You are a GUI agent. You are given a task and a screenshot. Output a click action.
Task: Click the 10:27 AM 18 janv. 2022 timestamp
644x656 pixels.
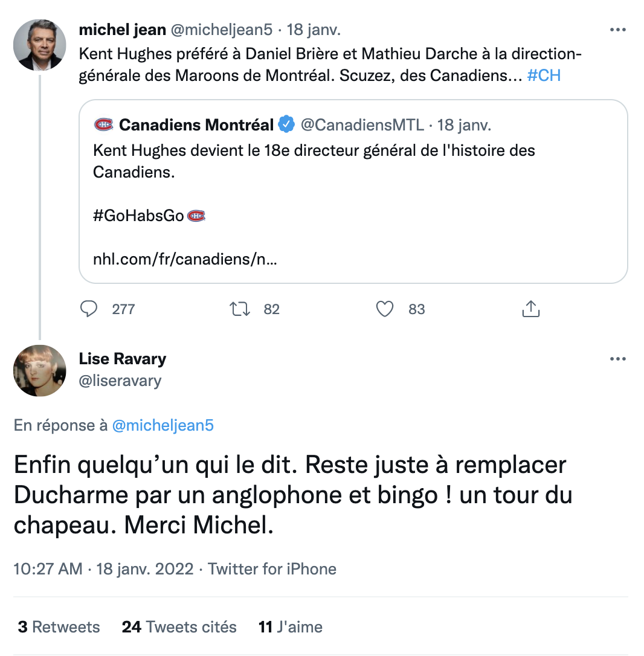(103, 569)
